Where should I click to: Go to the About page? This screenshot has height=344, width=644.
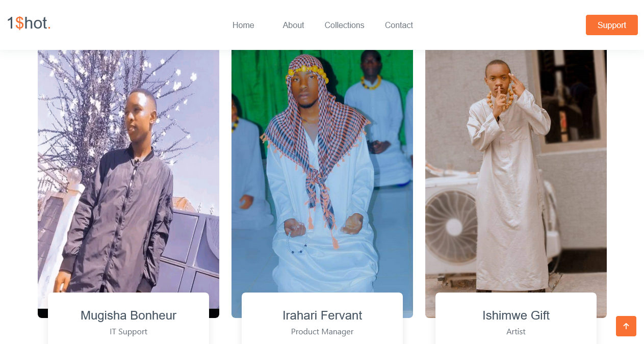[x=293, y=25]
